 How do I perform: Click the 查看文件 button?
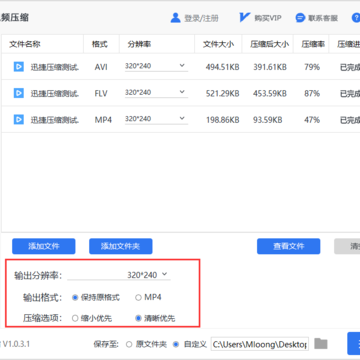point(289,246)
